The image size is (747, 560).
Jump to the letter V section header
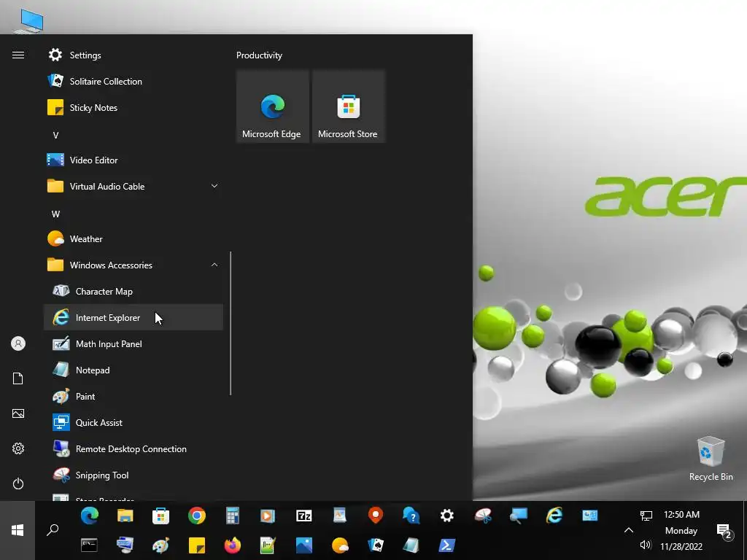pos(55,135)
